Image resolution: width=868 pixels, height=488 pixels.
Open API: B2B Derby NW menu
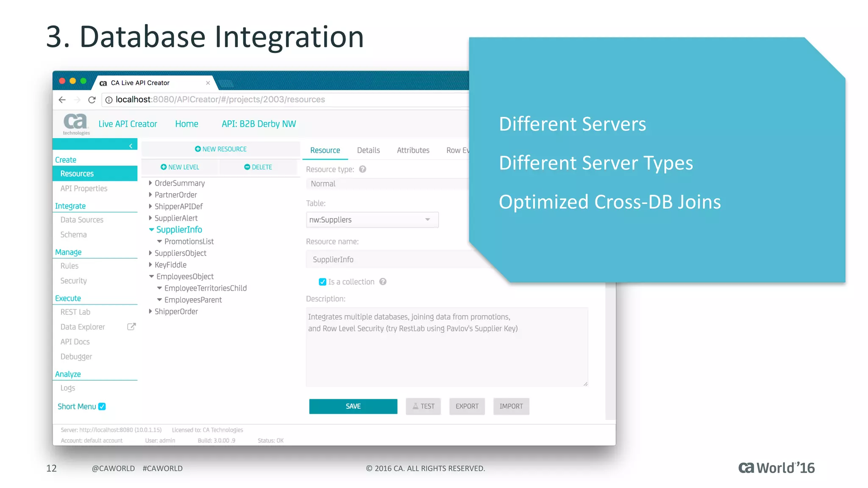[259, 124]
